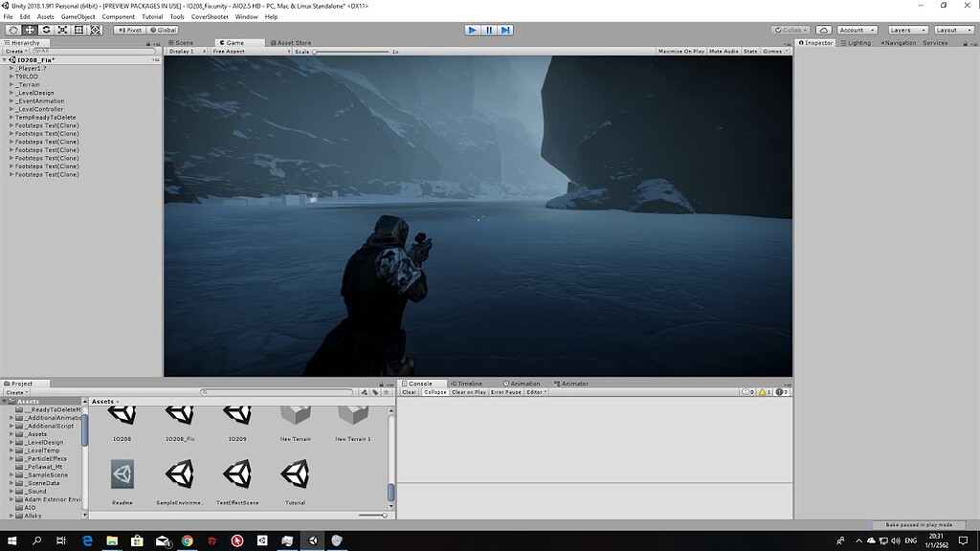Pause the game with Pause button
Screen dimensions: 980x551
[x=489, y=30]
